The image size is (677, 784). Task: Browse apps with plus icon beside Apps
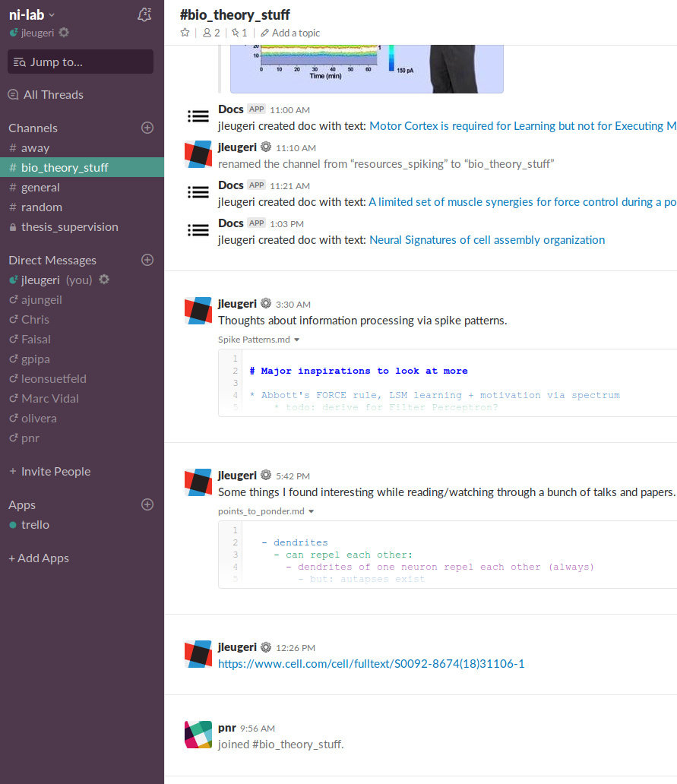[147, 504]
